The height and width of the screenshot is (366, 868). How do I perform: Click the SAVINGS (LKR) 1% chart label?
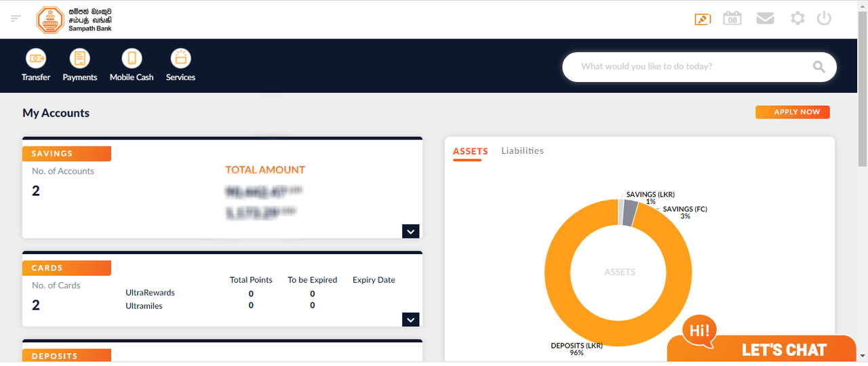(x=650, y=198)
